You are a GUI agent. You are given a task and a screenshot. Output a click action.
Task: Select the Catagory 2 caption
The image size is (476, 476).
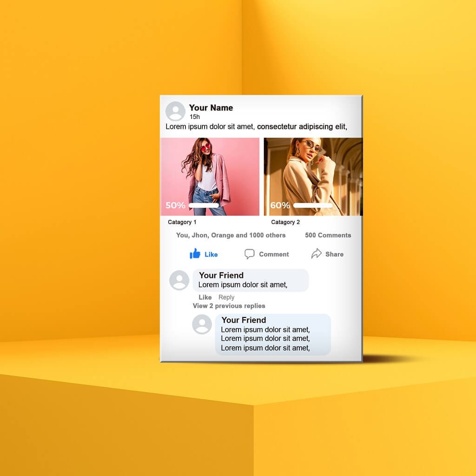pyautogui.click(x=285, y=222)
